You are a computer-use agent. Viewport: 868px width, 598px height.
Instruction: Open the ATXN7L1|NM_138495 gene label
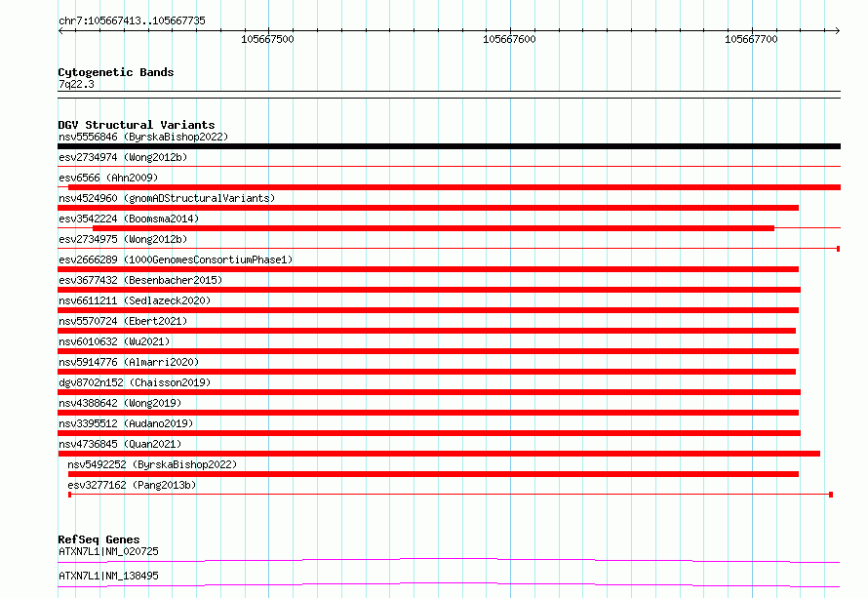pyautogui.click(x=108, y=576)
